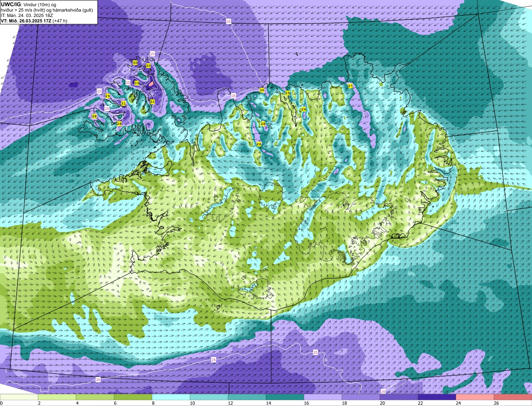Click the 8–10 m/s light cyan legend swatch
The height and width of the screenshot is (406, 532).
(171, 397)
